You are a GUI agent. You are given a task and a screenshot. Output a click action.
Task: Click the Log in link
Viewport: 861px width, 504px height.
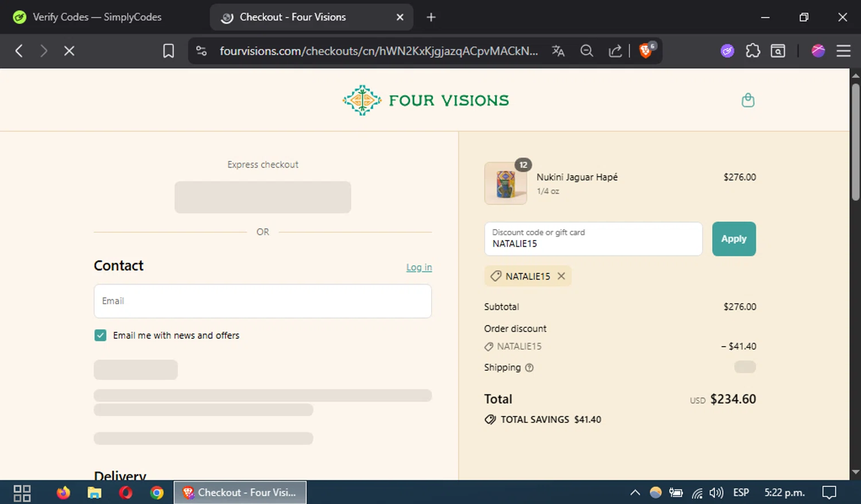tap(419, 267)
